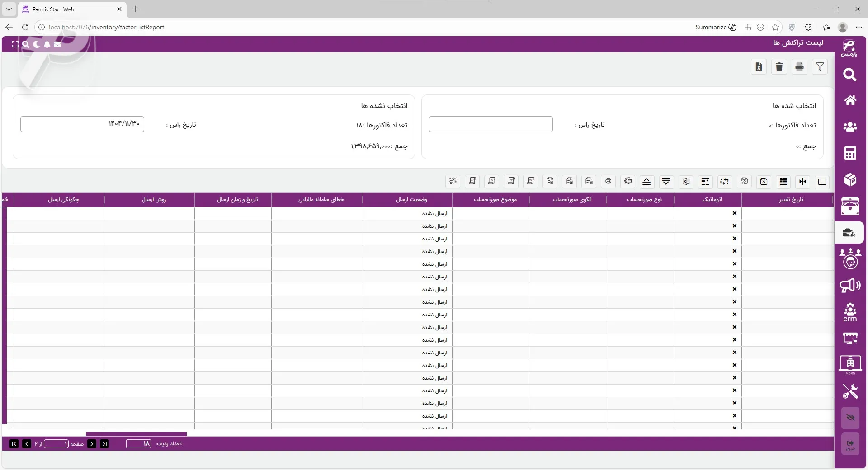Image resolution: width=868 pixels, height=470 pixels.
Task: Open notifications bell
Action: [x=47, y=44]
